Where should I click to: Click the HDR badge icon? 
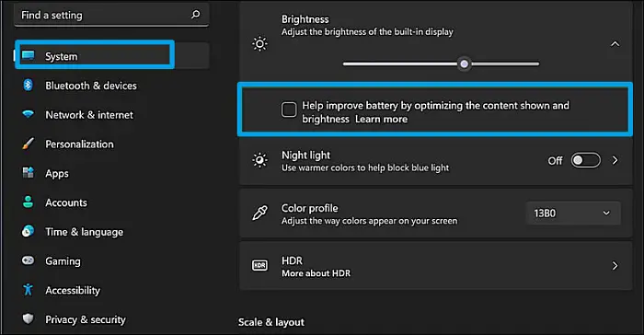coord(259,266)
